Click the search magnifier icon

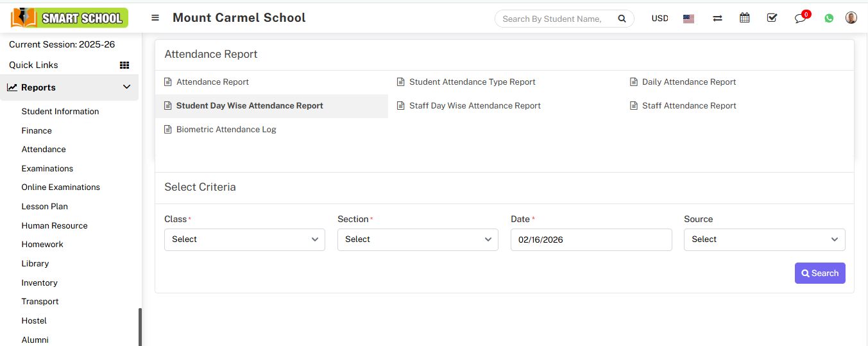coord(622,19)
